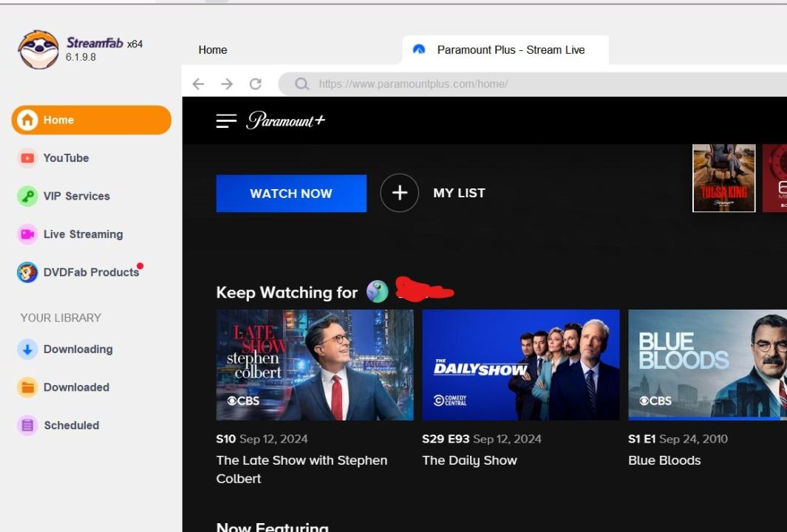Click the Keep Watching for heading
The height and width of the screenshot is (532, 787).
click(287, 292)
